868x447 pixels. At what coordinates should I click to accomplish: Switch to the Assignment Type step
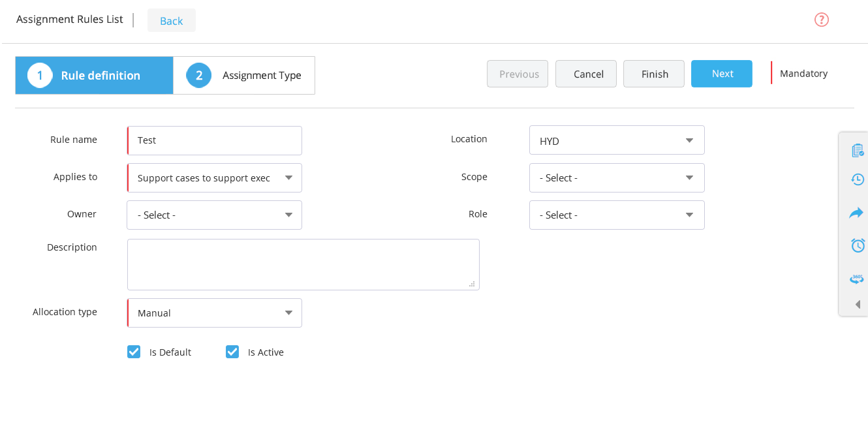pos(243,75)
